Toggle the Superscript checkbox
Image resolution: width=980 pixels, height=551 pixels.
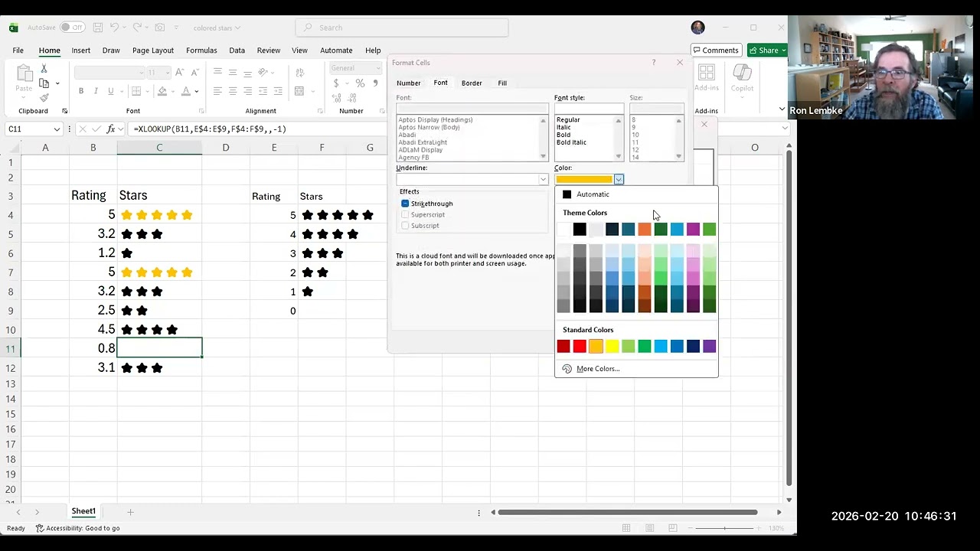405,214
